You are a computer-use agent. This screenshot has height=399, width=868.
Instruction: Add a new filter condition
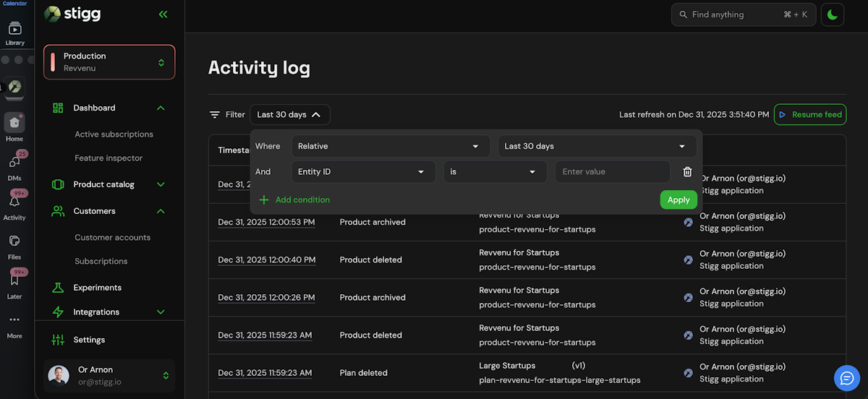(294, 200)
